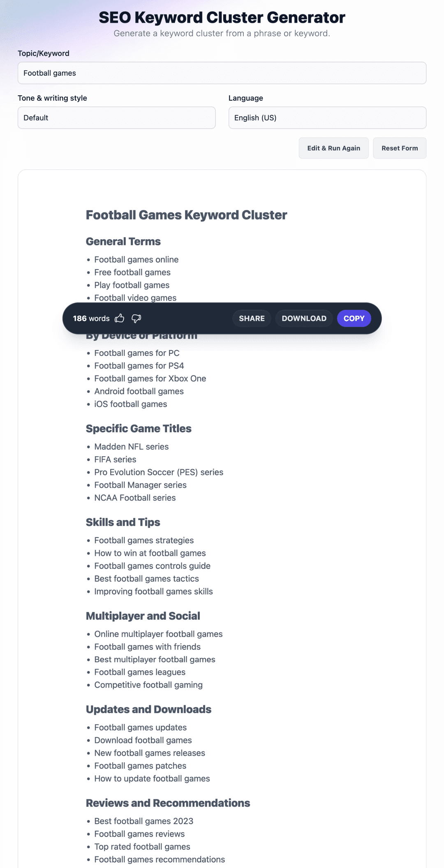Open the Tone & writing style dropdown
The width and height of the screenshot is (444, 868).
click(116, 118)
